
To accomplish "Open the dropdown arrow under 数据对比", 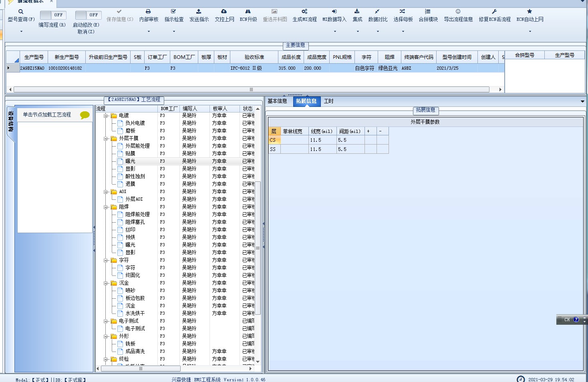I will coord(378,31).
